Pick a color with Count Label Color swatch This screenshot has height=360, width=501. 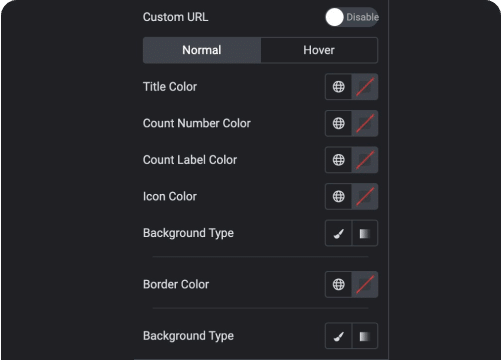pyautogui.click(x=365, y=160)
